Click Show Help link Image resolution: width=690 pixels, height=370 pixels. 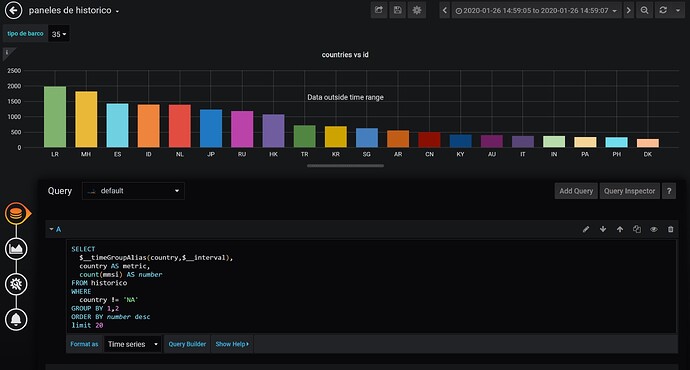(x=232, y=344)
